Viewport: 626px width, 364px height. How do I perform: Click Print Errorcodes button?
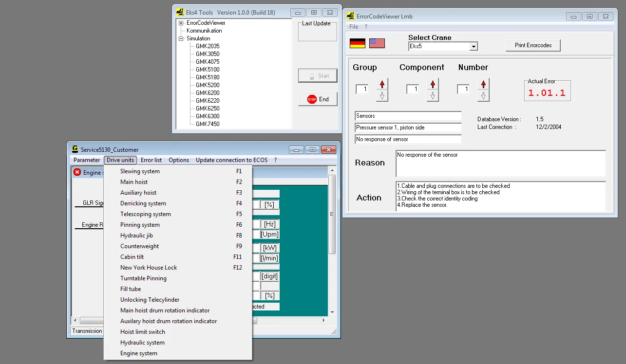533,45
